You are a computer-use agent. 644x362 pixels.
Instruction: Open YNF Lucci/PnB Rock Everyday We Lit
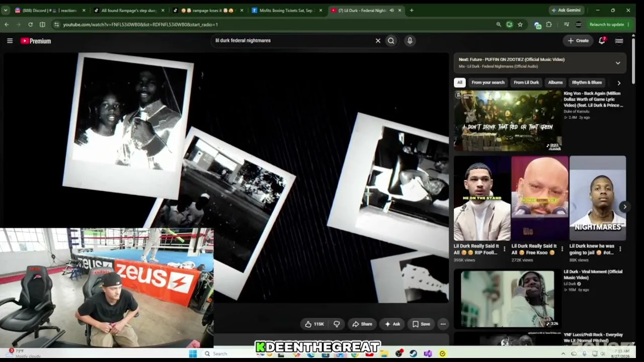point(593,337)
